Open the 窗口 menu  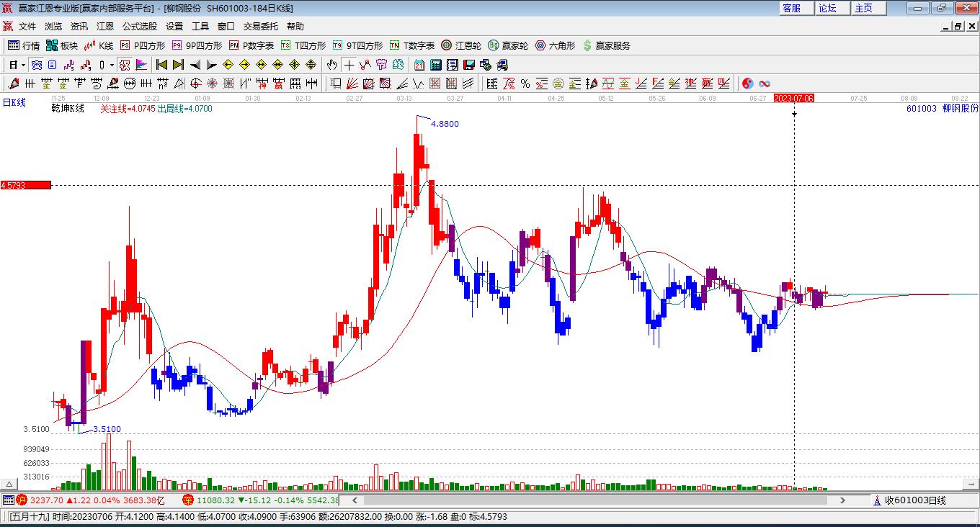[226, 27]
